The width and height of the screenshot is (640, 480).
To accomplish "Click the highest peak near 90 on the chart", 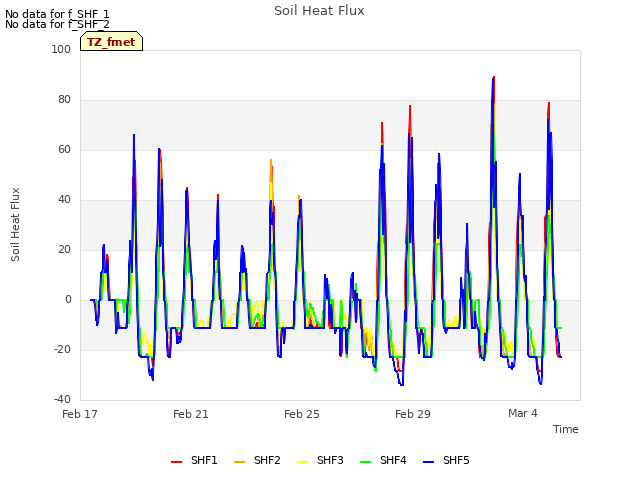I will (493, 78).
